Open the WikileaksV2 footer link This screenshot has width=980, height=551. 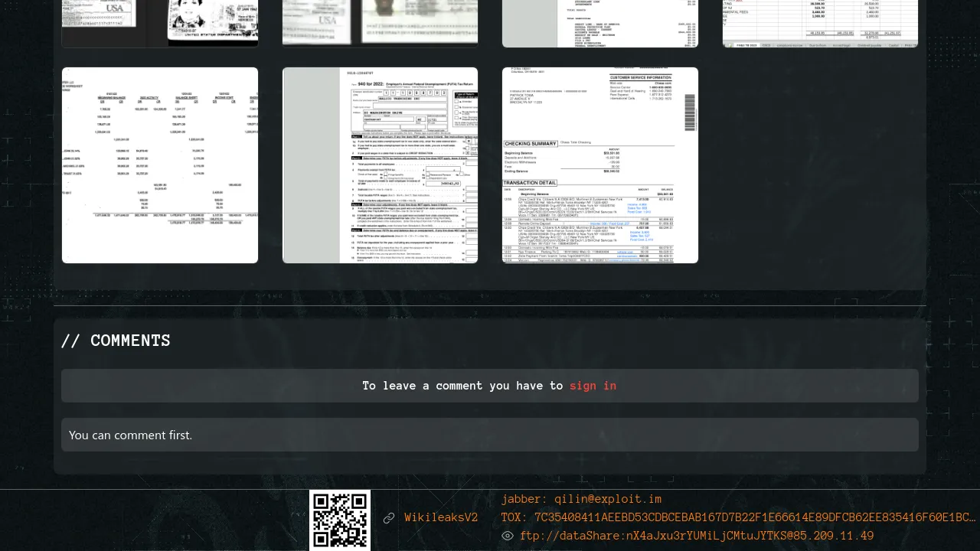tap(441, 518)
